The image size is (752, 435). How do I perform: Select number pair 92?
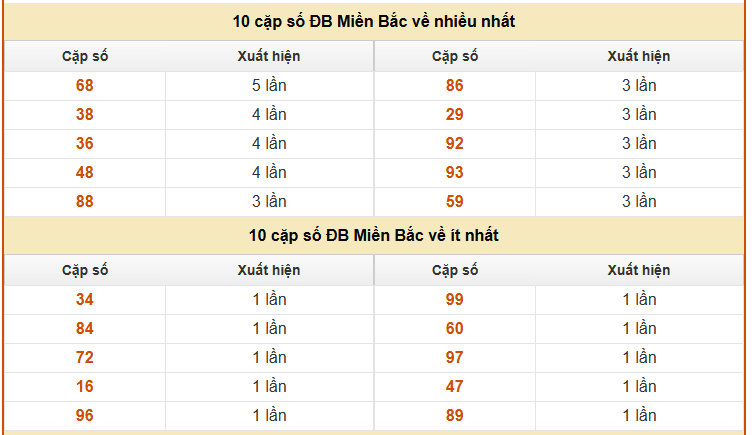(454, 144)
